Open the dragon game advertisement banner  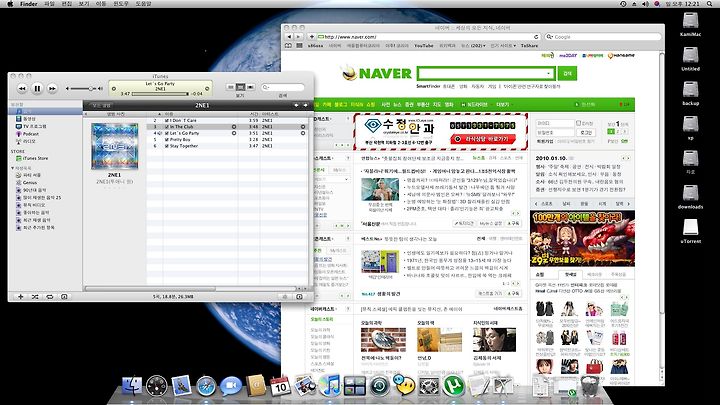point(582,238)
